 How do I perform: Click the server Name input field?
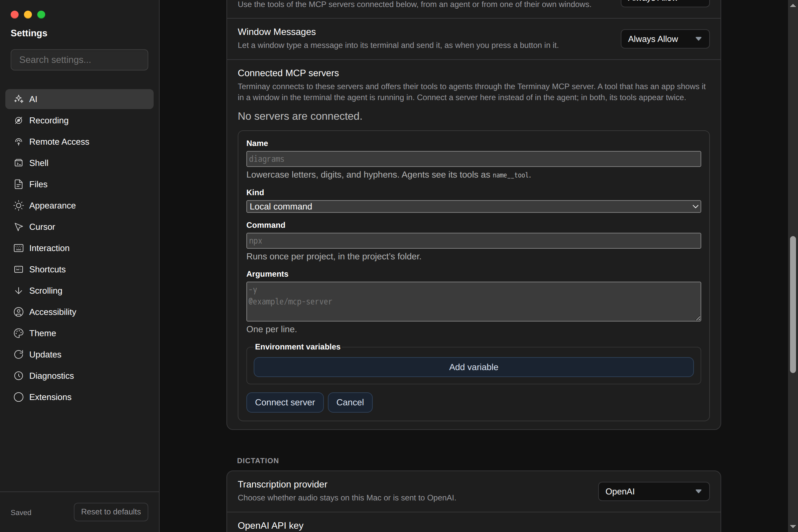pos(473,159)
